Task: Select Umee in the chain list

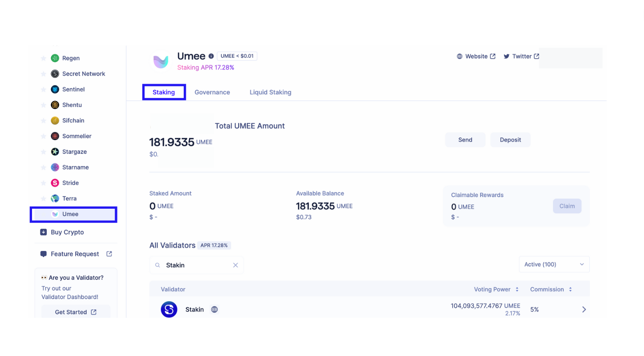Action: pyautogui.click(x=73, y=214)
